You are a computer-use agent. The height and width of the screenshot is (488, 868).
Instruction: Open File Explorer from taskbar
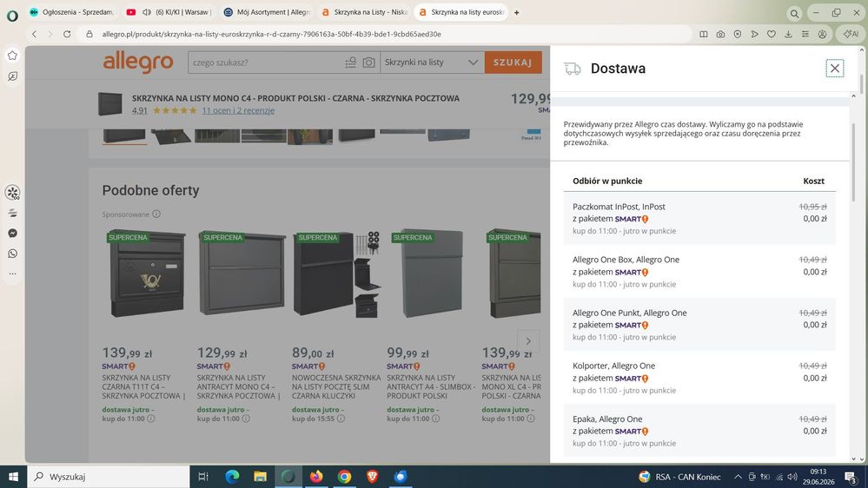click(x=260, y=477)
